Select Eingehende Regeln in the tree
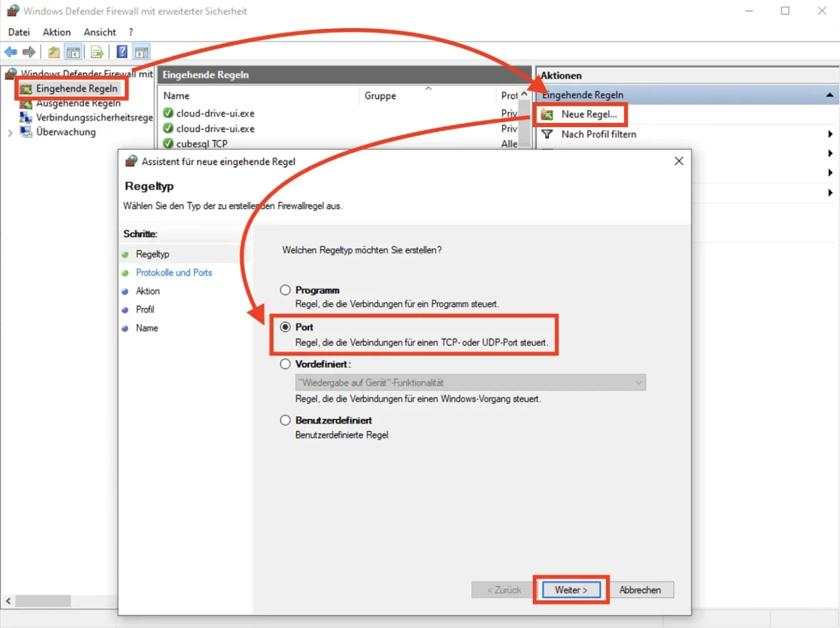Image resolution: width=840 pixels, height=628 pixels. tap(76, 88)
